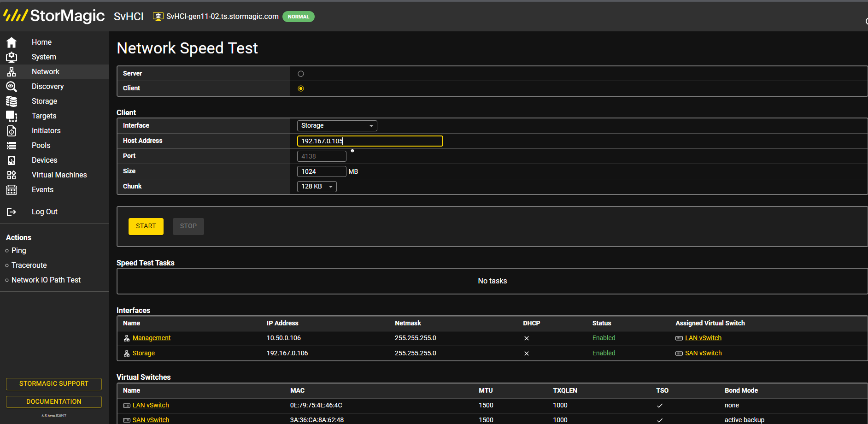
Task: Click the Home house icon in sidebar
Action: click(x=12, y=42)
